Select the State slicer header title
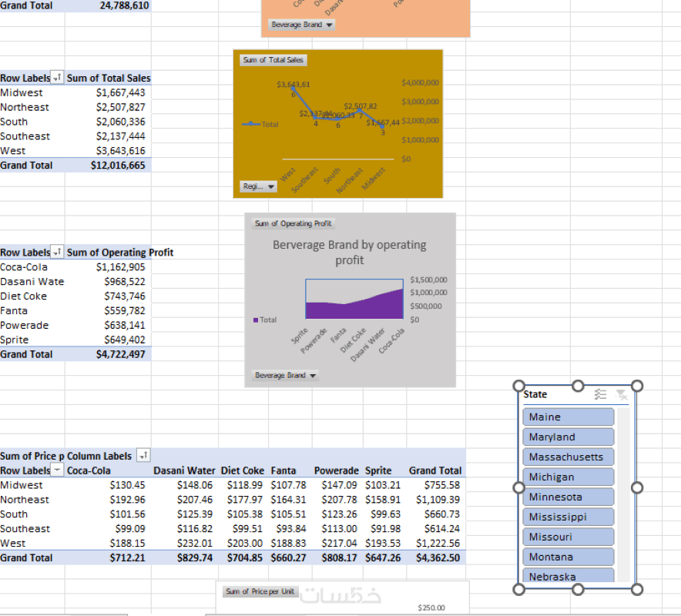Viewport: 681px width, 616px height. point(535,394)
